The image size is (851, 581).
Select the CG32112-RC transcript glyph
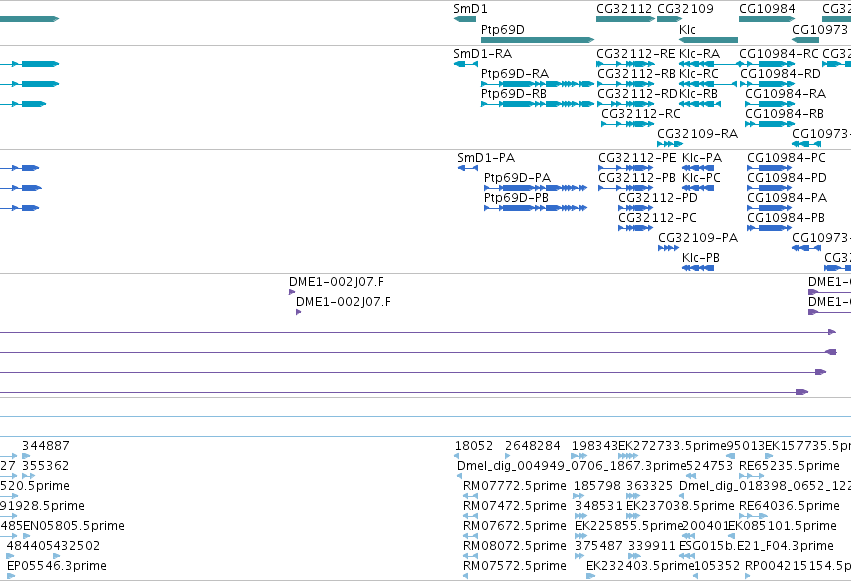coord(627,124)
